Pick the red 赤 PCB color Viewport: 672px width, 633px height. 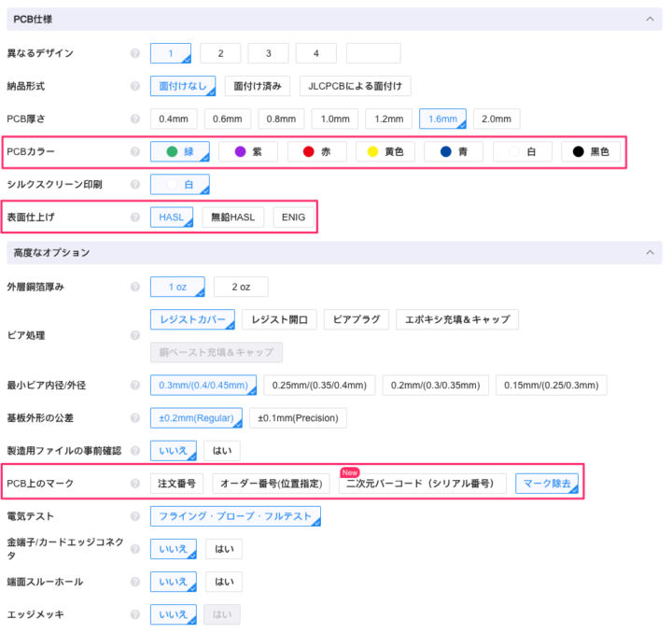pos(317,151)
